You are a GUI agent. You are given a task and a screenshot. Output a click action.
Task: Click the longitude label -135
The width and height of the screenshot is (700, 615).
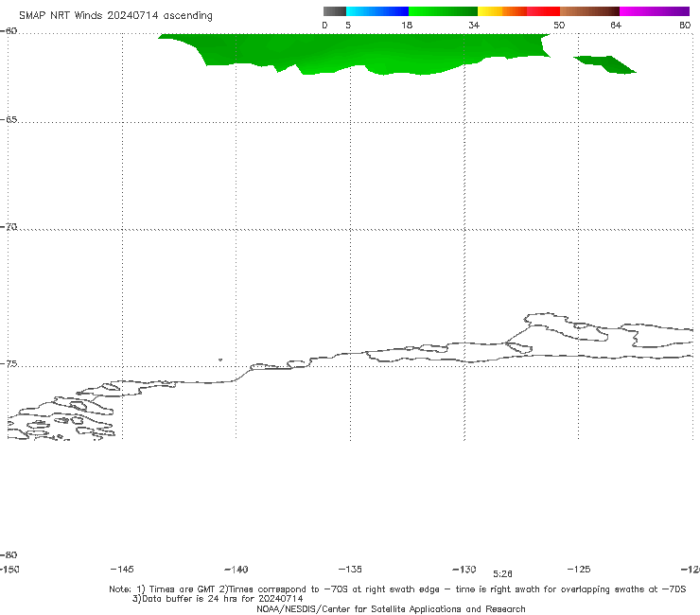(x=350, y=569)
